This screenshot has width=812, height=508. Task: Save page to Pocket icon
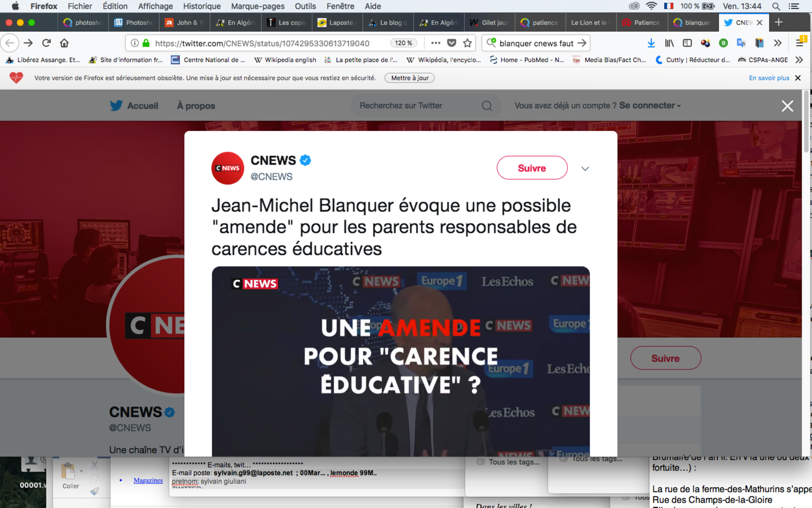point(451,43)
